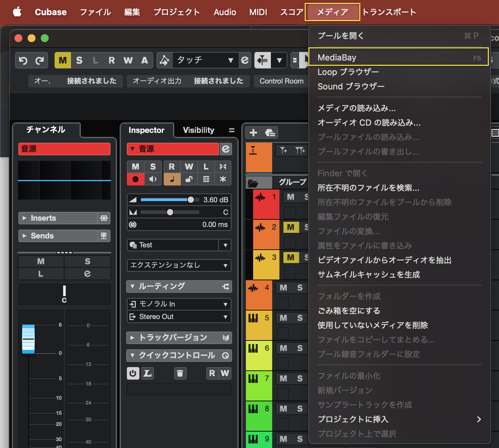The width and height of the screenshot is (499, 448).
Task: Toggle the monitor speaker icon in Inspector
Action: point(153,179)
